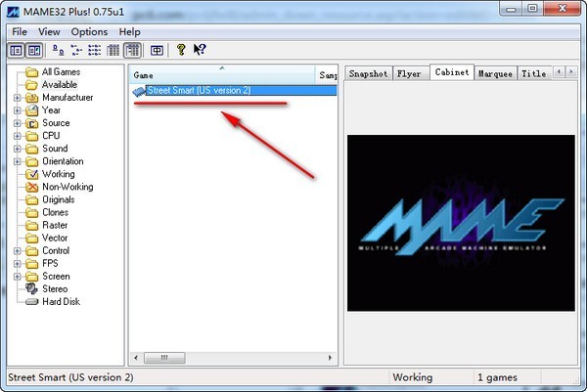Expand the Source folder
Viewport: 587px width, 392px height.
click(18, 123)
